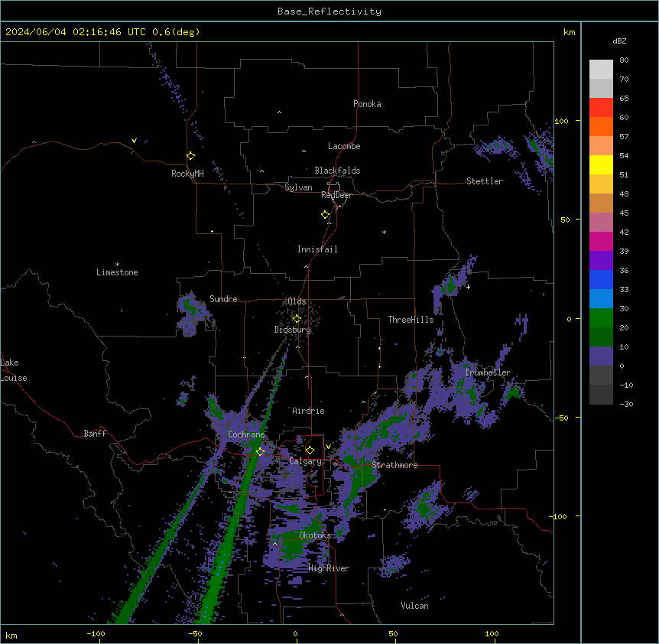Click the Didsbury town label
Screen dimensions: 659x644
click(x=293, y=330)
